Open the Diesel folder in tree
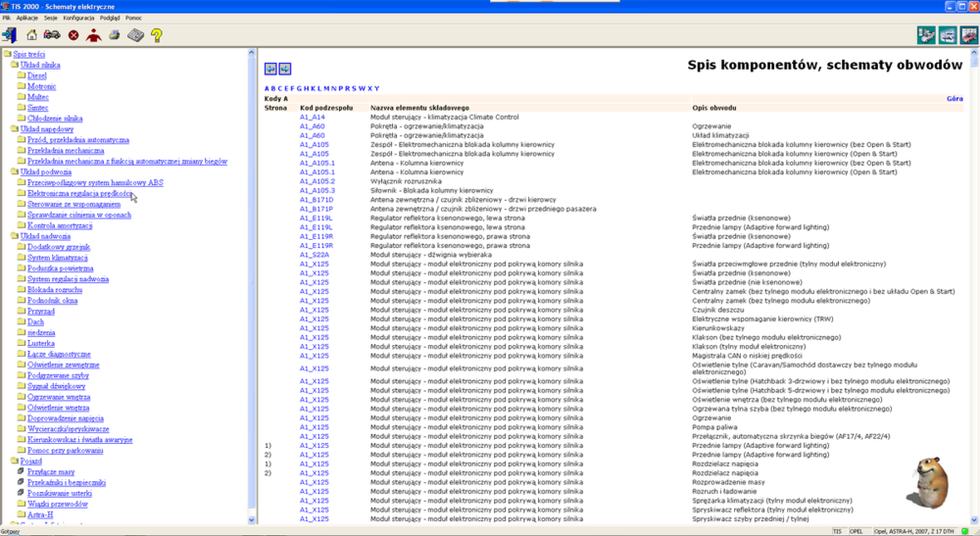980x536 pixels. (37, 75)
